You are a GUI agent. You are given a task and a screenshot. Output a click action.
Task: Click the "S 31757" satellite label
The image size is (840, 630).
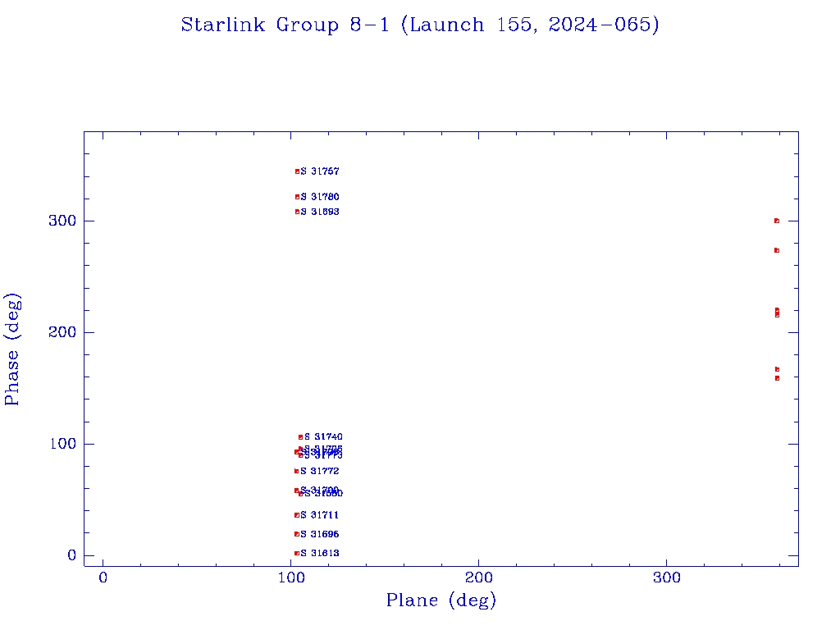tap(320, 171)
